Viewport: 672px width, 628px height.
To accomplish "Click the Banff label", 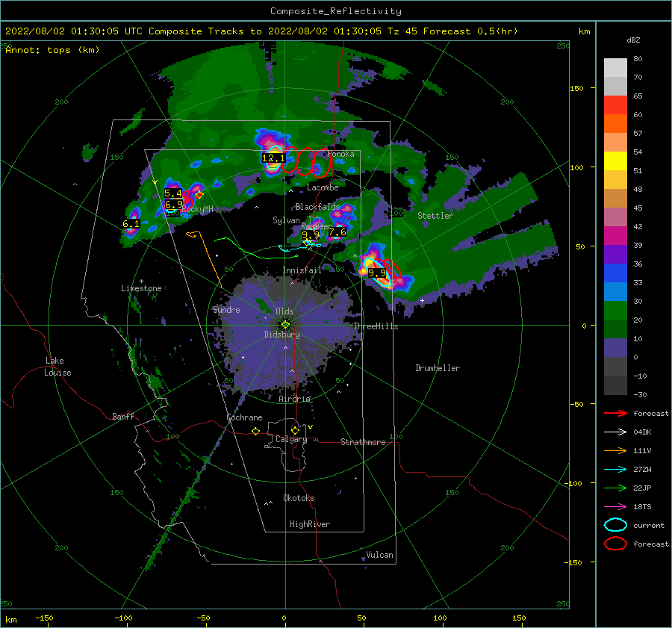I will point(123,416).
